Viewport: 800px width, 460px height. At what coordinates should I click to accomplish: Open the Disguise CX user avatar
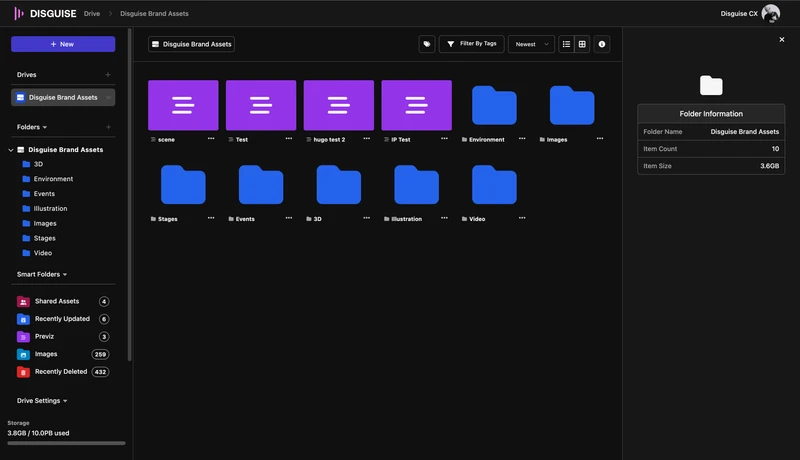click(770, 13)
